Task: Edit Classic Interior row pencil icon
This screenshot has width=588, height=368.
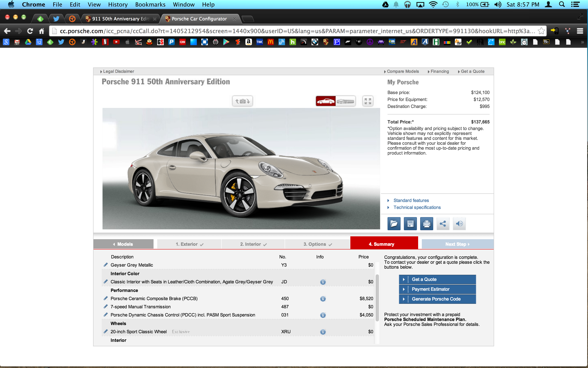Action: click(106, 281)
